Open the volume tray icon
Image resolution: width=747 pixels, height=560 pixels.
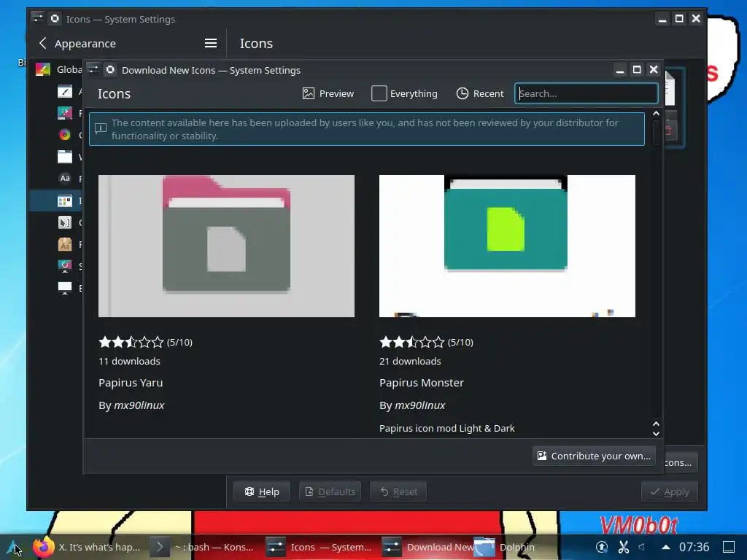(x=642, y=547)
